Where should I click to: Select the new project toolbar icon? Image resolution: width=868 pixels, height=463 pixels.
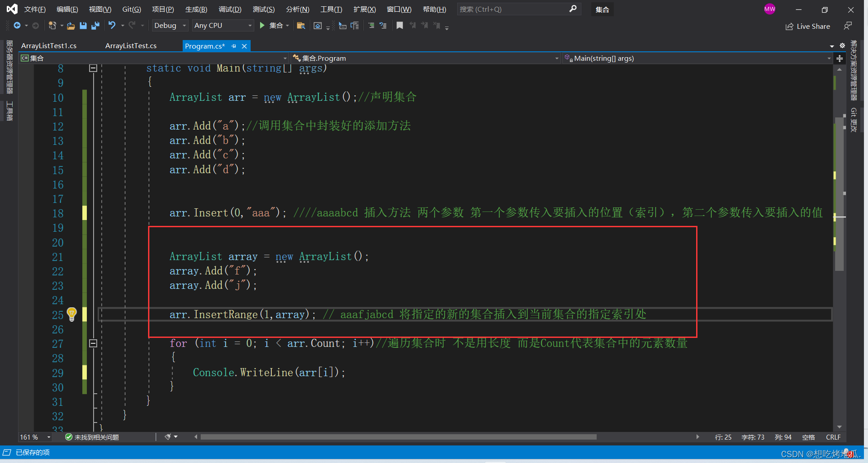[53, 26]
